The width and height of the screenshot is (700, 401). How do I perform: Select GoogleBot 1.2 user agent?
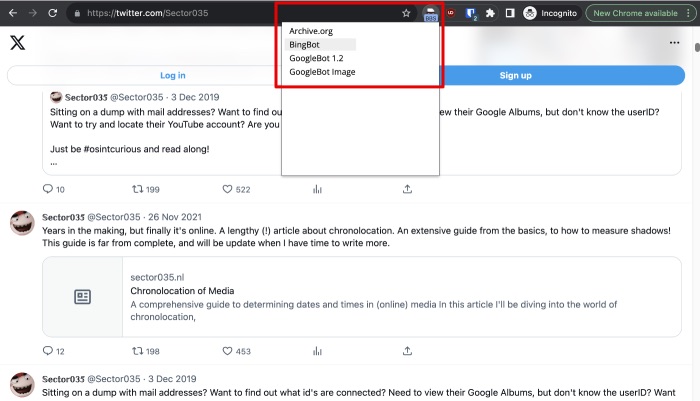317,58
